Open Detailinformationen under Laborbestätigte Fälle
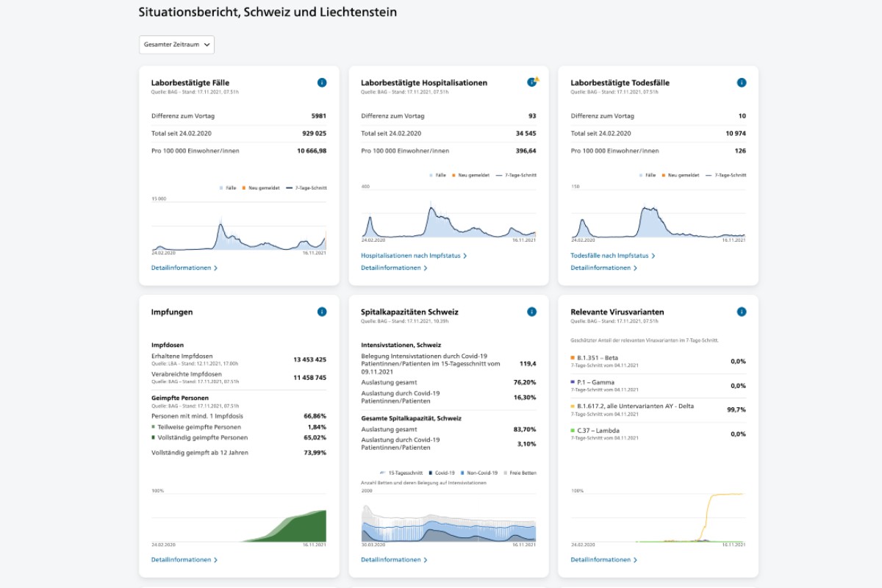 [x=184, y=268]
